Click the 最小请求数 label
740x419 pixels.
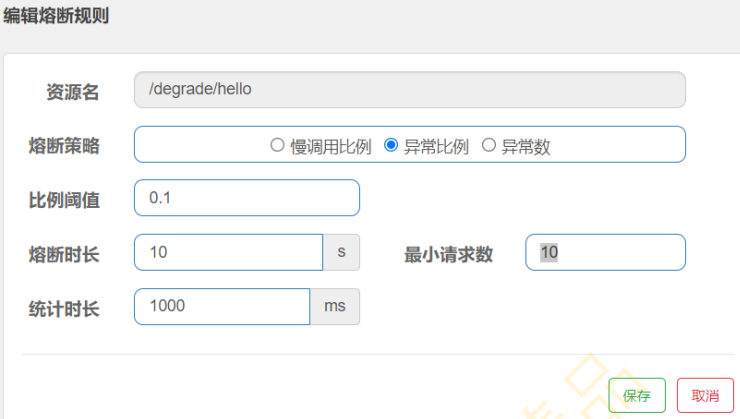point(448,253)
